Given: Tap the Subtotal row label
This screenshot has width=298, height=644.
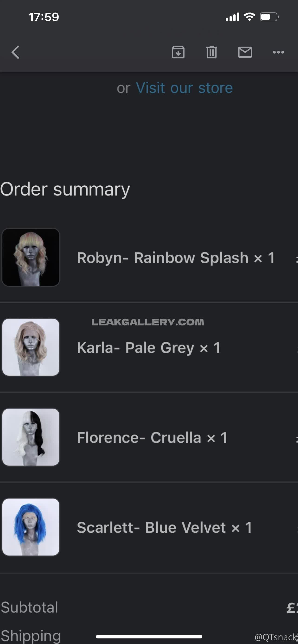Looking at the screenshot, I should (29, 608).
